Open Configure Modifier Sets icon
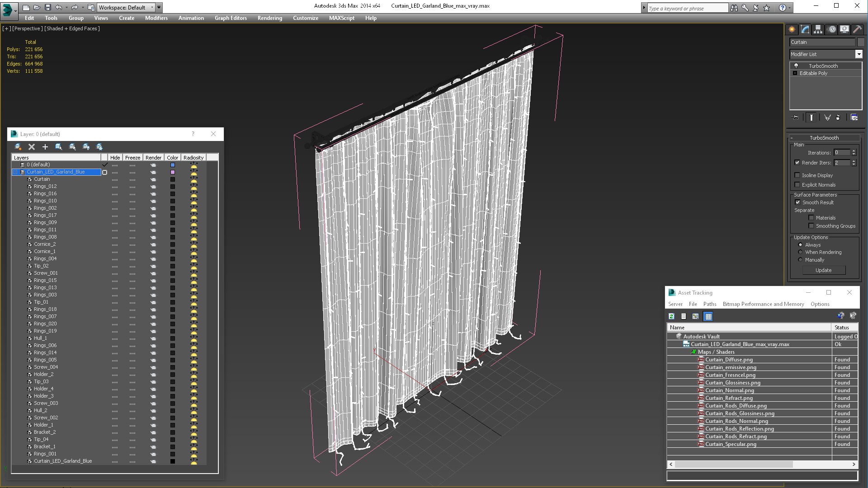 coord(854,117)
